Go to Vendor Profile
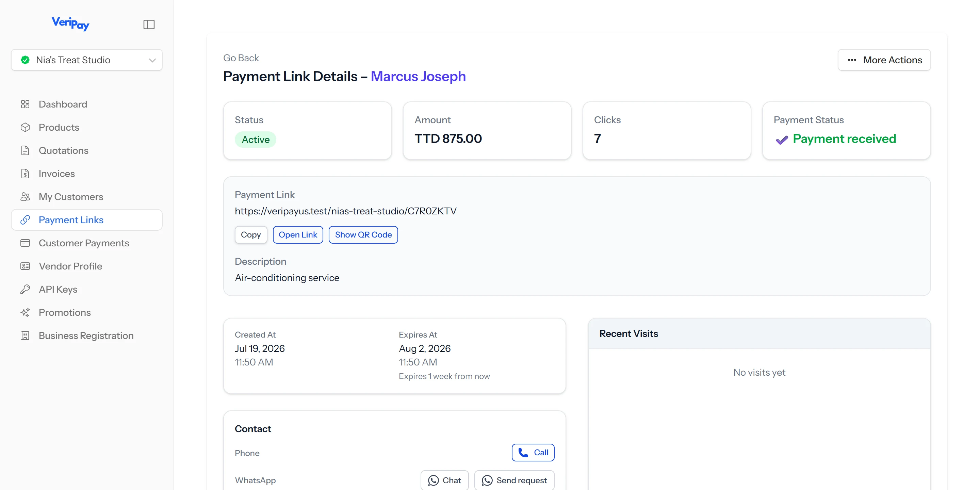980x490 pixels. coord(87,266)
